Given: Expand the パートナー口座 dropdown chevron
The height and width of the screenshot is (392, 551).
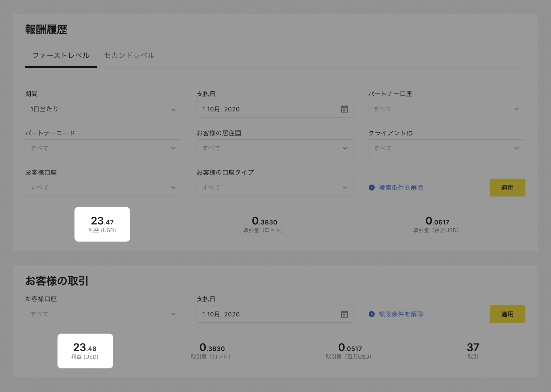Looking at the screenshot, I should [x=516, y=109].
